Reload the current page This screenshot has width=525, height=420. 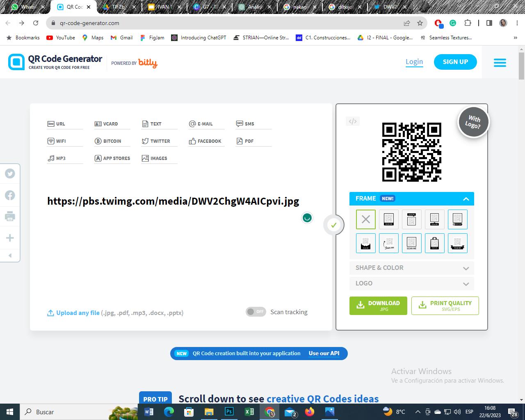(x=36, y=23)
